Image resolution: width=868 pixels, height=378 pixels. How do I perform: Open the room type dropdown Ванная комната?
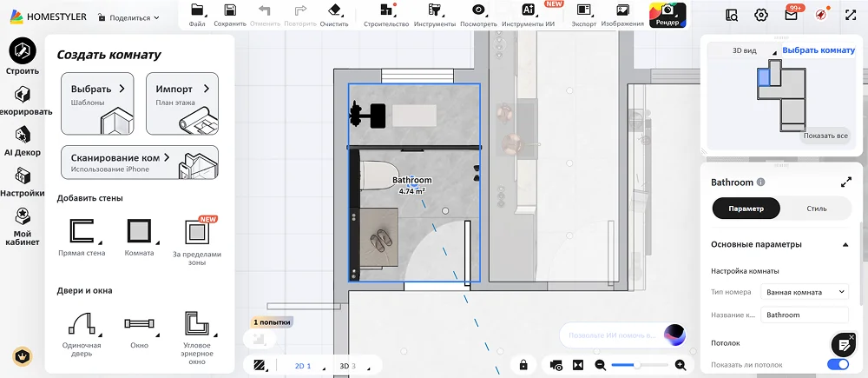805,292
